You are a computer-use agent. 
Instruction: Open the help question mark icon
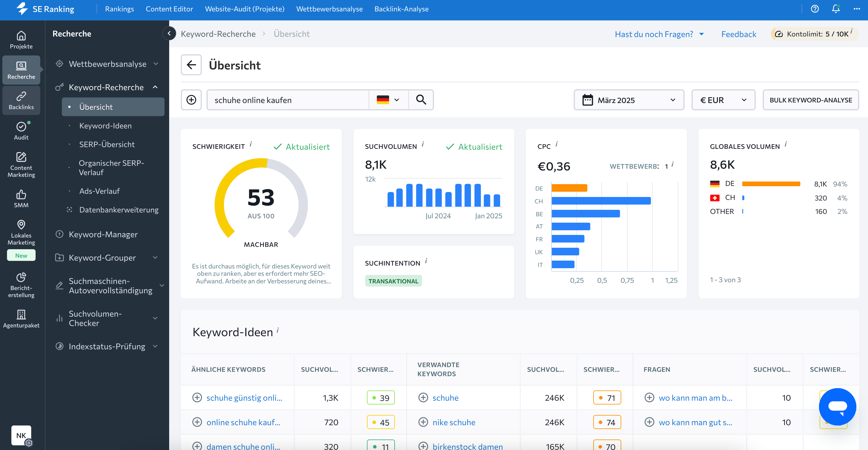[x=814, y=9]
